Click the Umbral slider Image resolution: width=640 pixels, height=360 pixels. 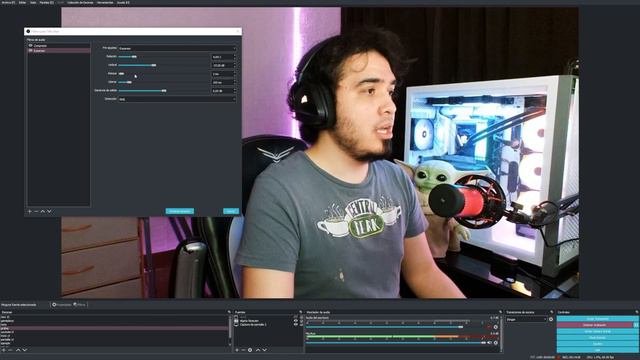tap(163, 65)
